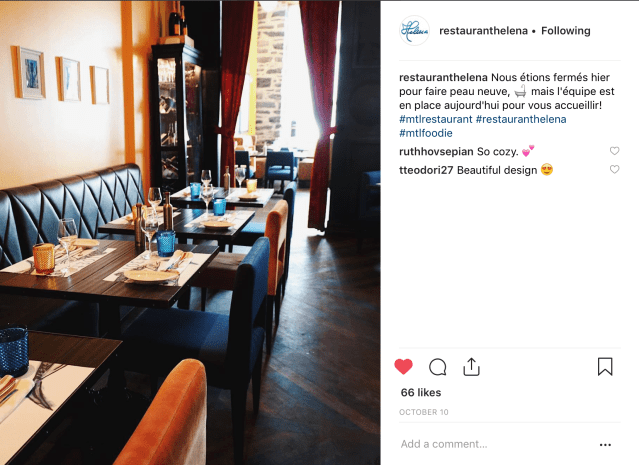Open restauranthelena username in header
The height and width of the screenshot is (465, 639).
[x=483, y=31]
